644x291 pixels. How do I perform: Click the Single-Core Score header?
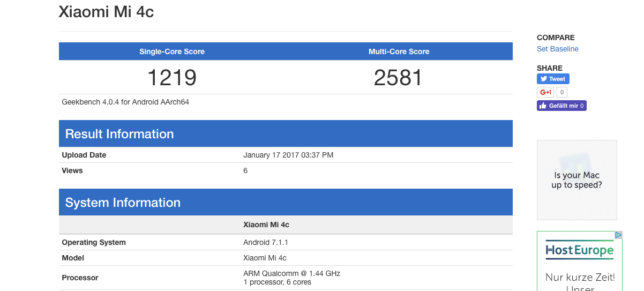coord(172,51)
